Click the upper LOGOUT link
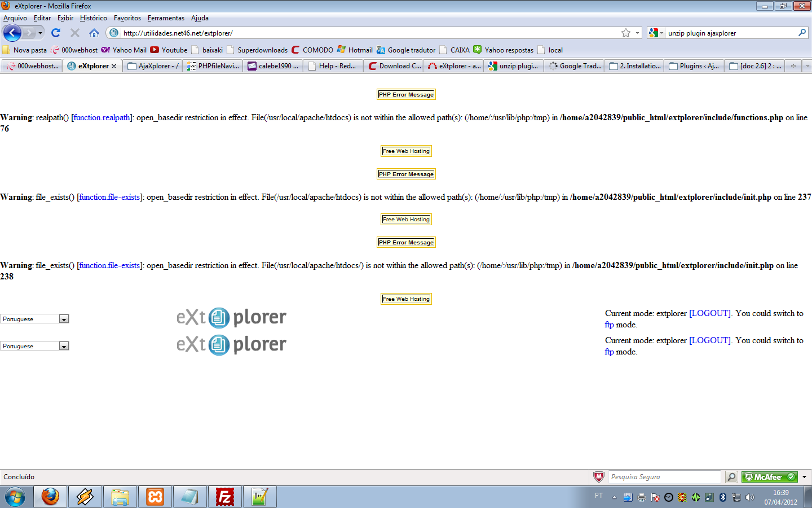 (710, 313)
